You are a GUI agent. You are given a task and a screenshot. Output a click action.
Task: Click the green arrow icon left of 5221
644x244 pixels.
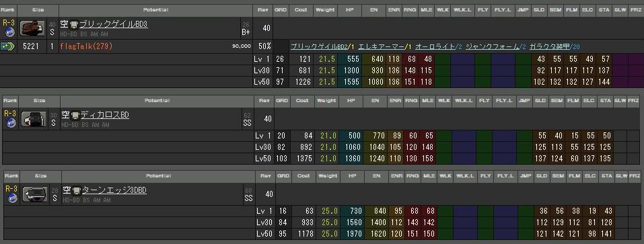click(x=8, y=46)
